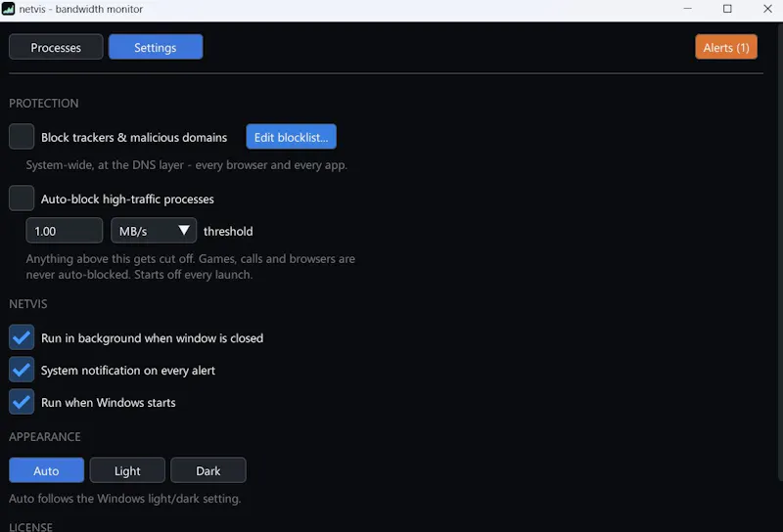Disable System notification on every alert
This screenshot has height=532, width=783.
tap(22, 370)
